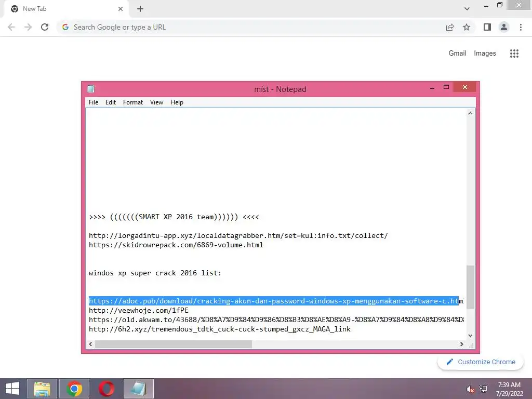This screenshot has height=399, width=532.
Task: Select the New Tab tab
Action: click(66, 9)
